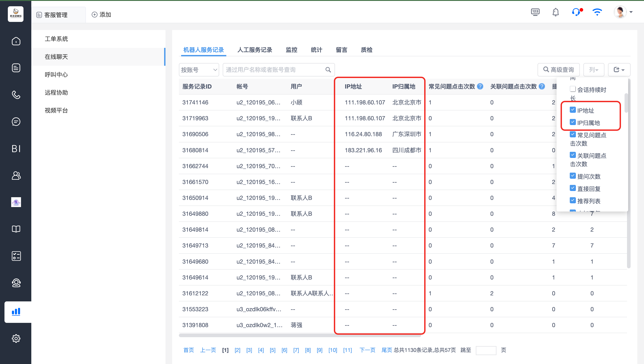The height and width of the screenshot is (364, 644).
Task: Click the BI analytics sidebar icon
Action: (16, 149)
